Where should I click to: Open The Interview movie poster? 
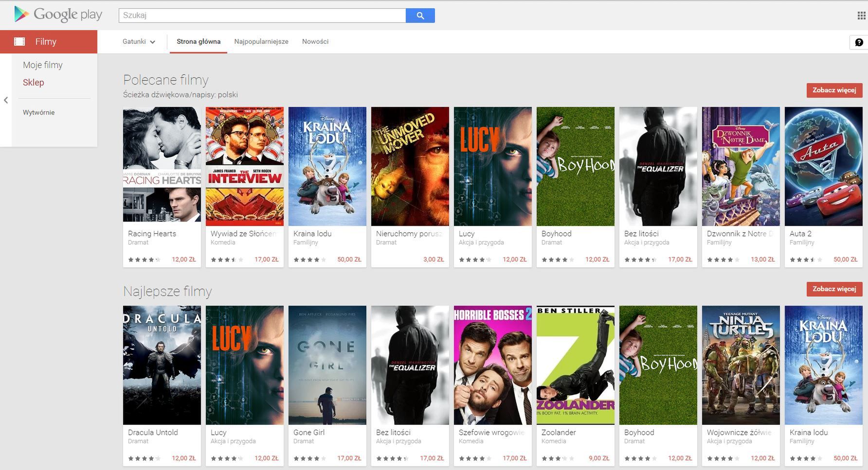point(245,167)
